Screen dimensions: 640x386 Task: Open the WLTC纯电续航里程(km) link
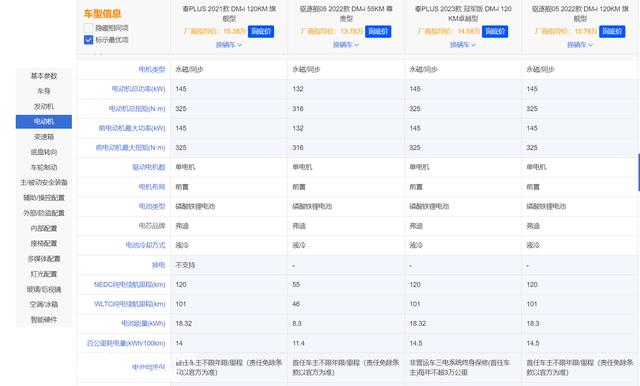130,304
